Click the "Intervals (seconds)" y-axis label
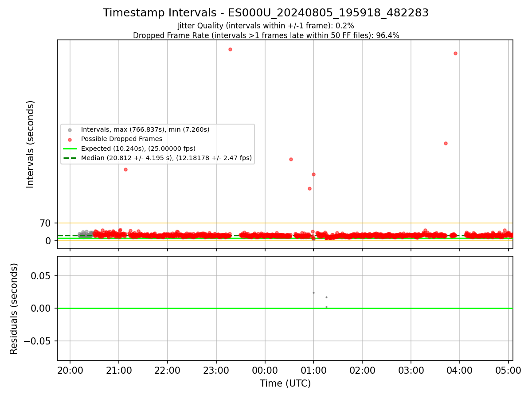The height and width of the screenshot is (399, 532). [30, 144]
